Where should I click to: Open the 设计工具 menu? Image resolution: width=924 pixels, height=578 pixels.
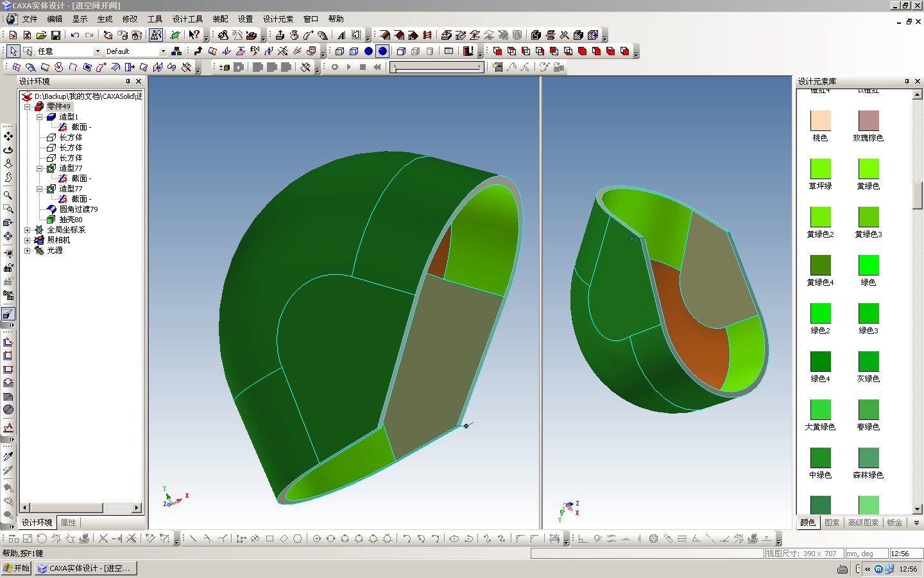(188, 19)
